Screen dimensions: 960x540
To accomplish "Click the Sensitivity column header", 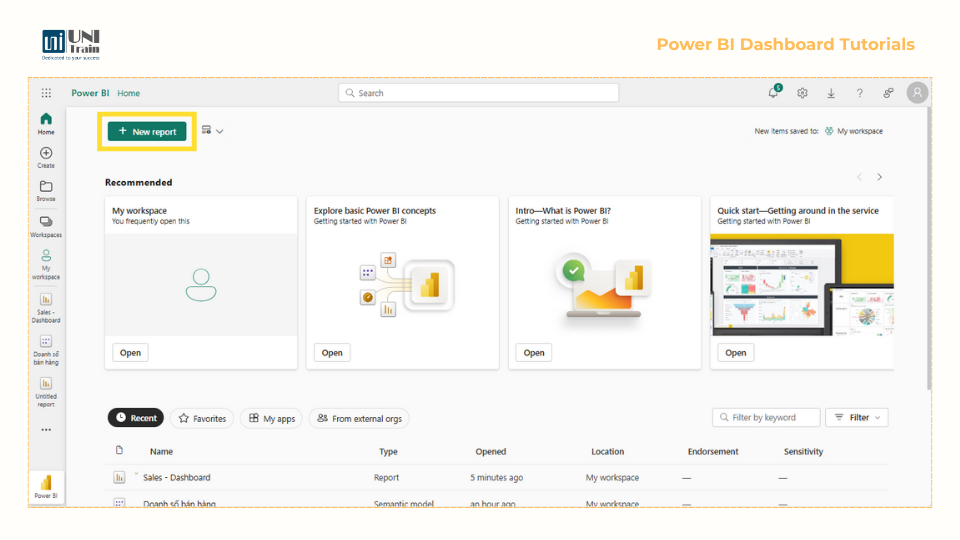I will coord(804,452).
